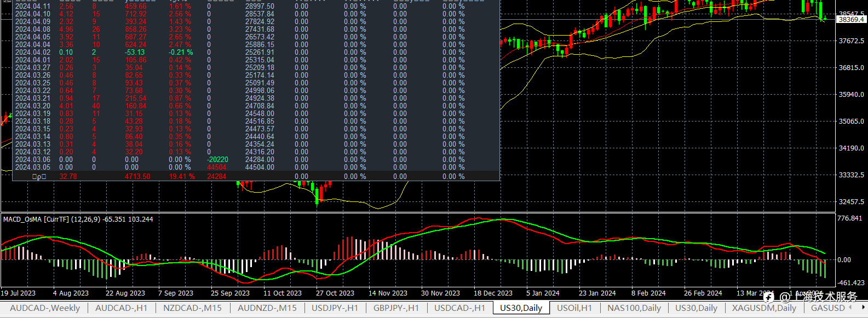The height and width of the screenshot is (318, 868).
Task: Select the GBPJPY-,H1 chart tab
Action: pyautogui.click(x=396, y=308)
